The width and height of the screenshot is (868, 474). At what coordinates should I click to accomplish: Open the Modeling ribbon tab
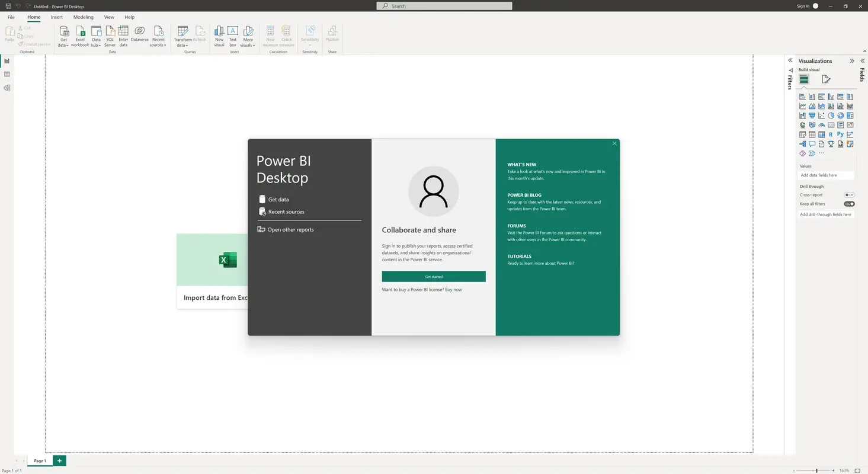click(83, 17)
